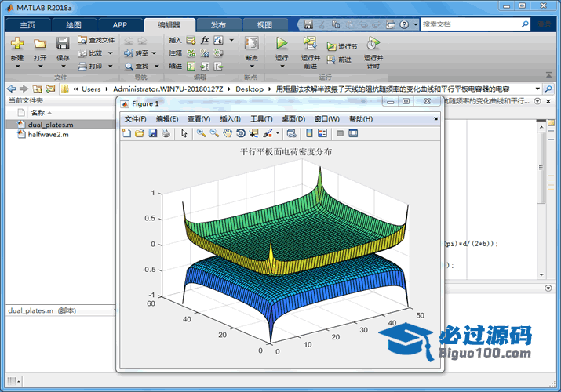Screen dimensions: 561x392
Task: Open Figure 1 帮助(H) menu
Action: pyautogui.click(x=361, y=119)
